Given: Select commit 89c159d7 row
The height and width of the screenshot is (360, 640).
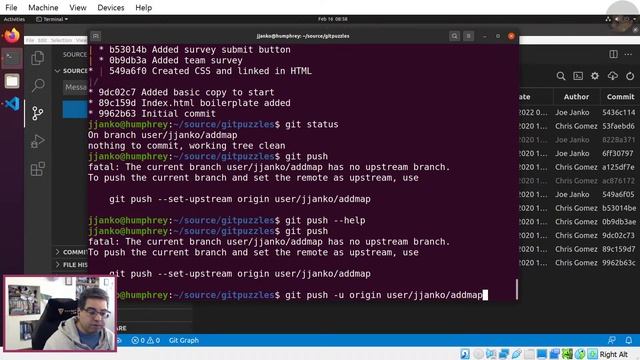Looking at the screenshot, I should (x=579, y=249).
